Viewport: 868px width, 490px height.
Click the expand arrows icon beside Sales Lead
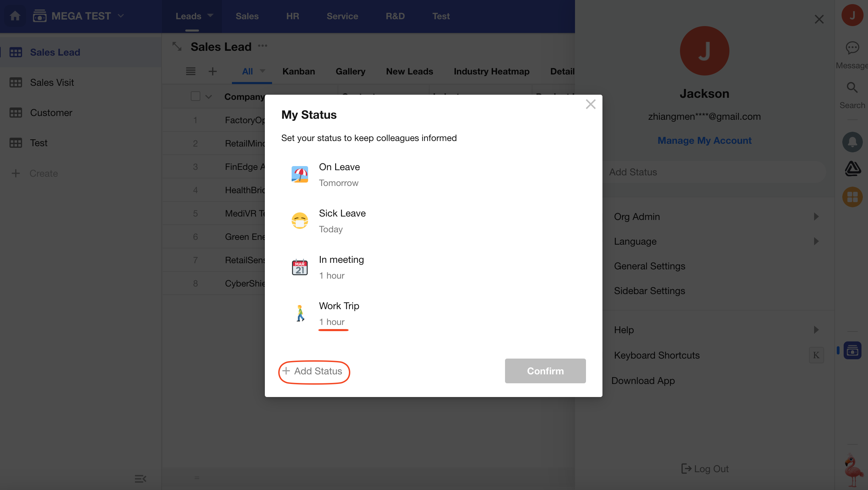[177, 47]
